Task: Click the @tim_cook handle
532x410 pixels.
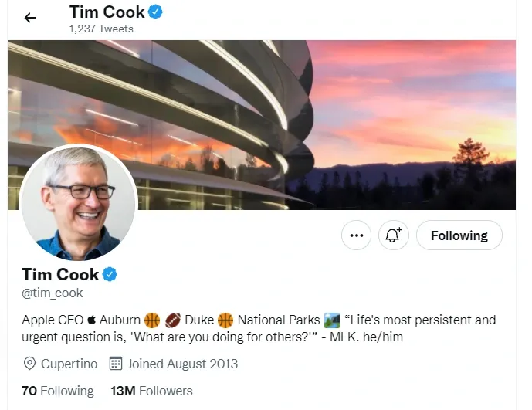Action: (x=53, y=293)
